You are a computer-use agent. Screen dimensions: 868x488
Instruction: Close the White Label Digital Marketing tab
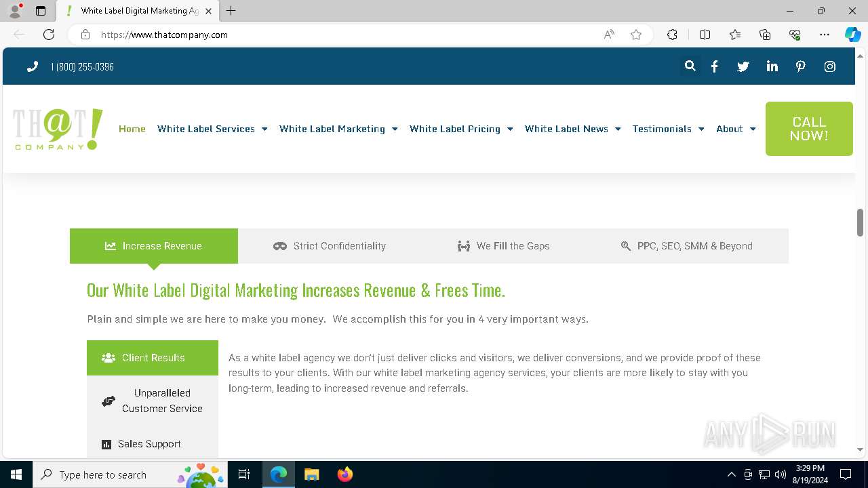click(208, 11)
